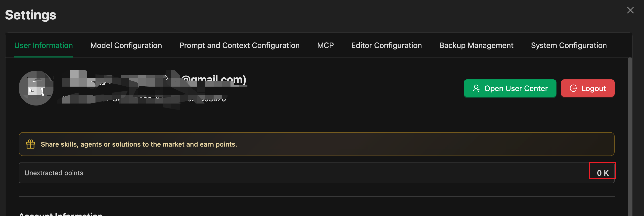This screenshot has height=216, width=644.
Task: Click the red Logout button
Action: click(x=588, y=88)
